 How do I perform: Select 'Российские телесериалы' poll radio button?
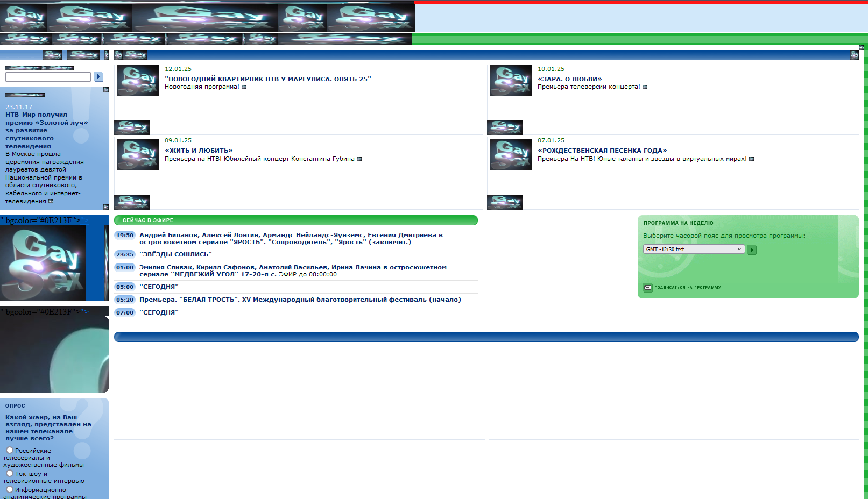[x=10, y=450]
